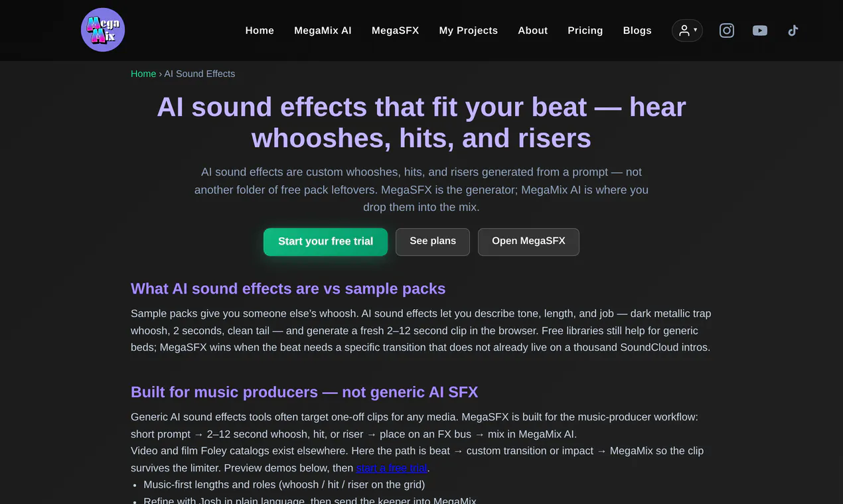Open MegaMix AI menu item

pyautogui.click(x=323, y=31)
